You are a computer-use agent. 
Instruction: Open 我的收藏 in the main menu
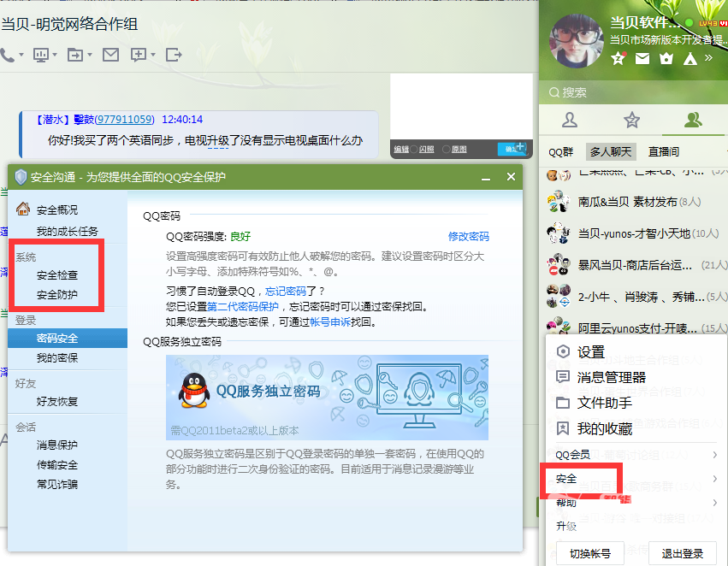[636, 428]
